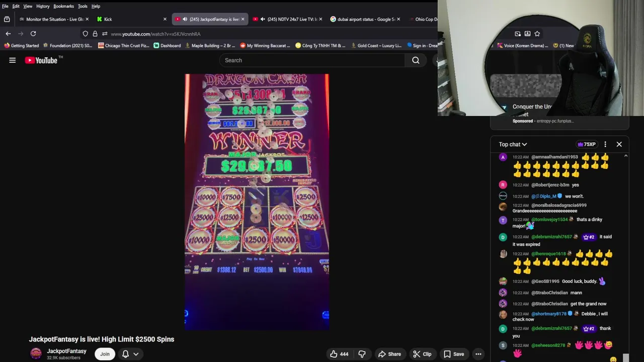Screen dimensions: 644x362
Task: Open the View menu
Action: tap(28, 6)
